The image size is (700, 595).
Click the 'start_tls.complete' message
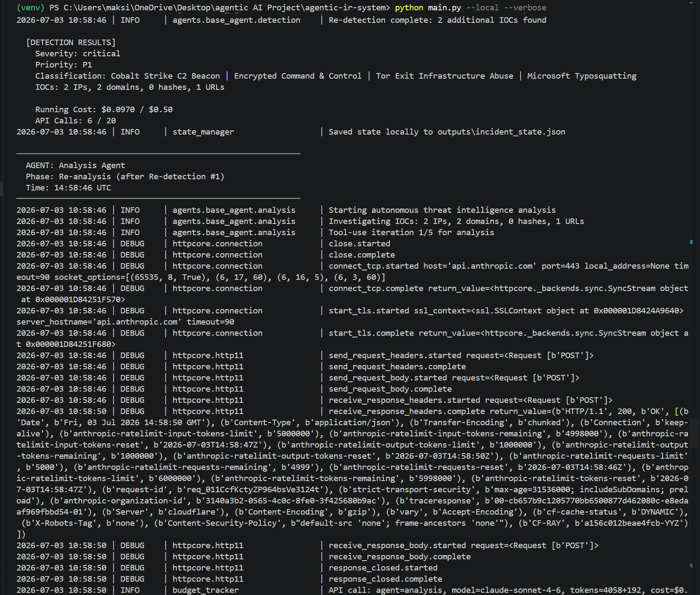(371, 333)
